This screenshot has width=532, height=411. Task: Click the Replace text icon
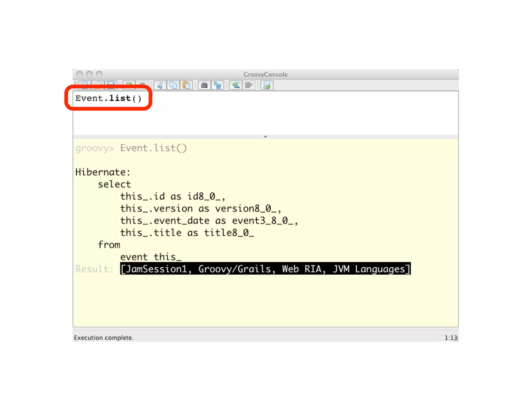[217, 85]
